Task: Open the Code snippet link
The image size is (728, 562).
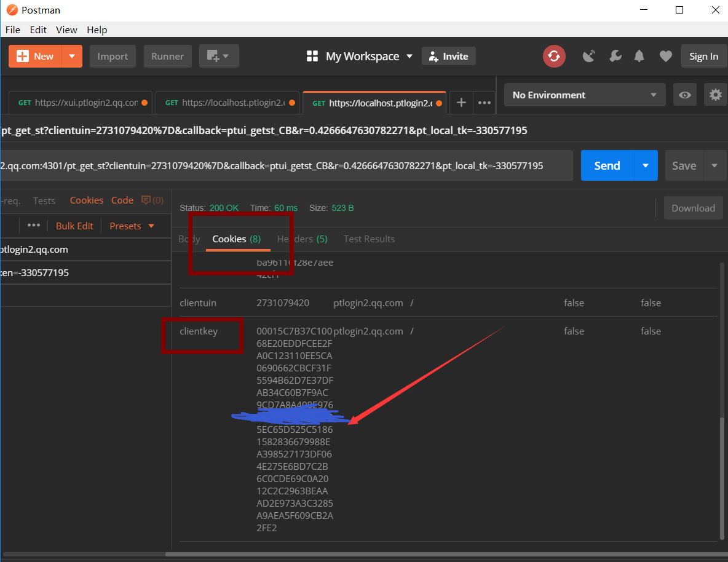Action: 122,200
